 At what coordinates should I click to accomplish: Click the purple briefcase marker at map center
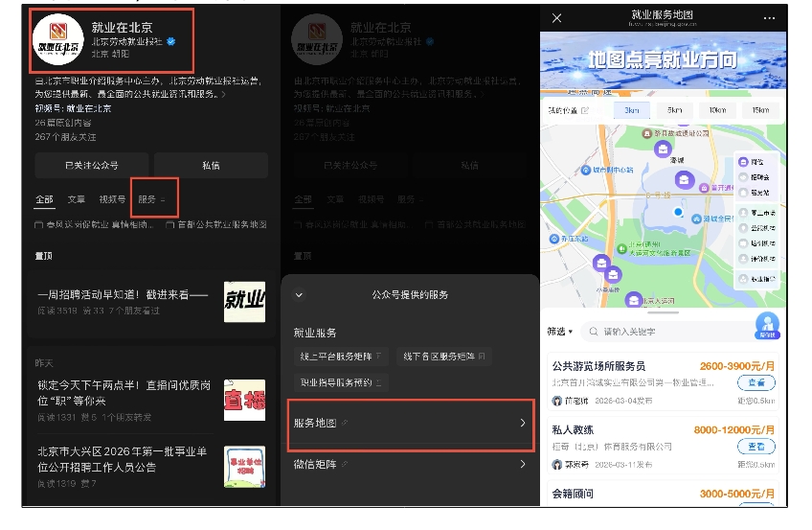click(684, 179)
